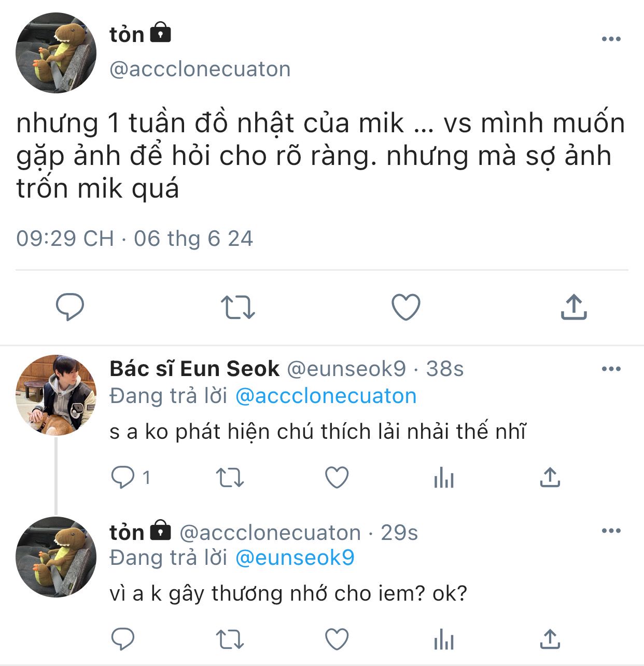The height and width of the screenshot is (666, 644).
Task: Retweet Bác sĩ Eun Seok's reply
Action: (230, 477)
